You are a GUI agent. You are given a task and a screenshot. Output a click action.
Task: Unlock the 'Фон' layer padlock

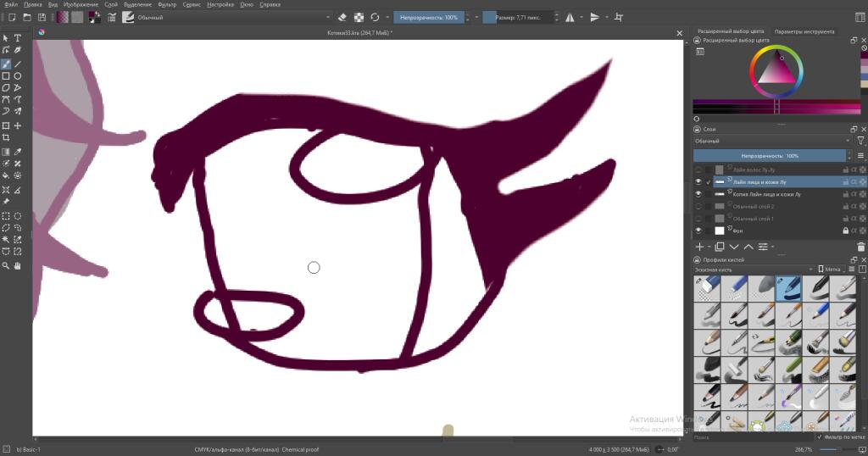845,231
